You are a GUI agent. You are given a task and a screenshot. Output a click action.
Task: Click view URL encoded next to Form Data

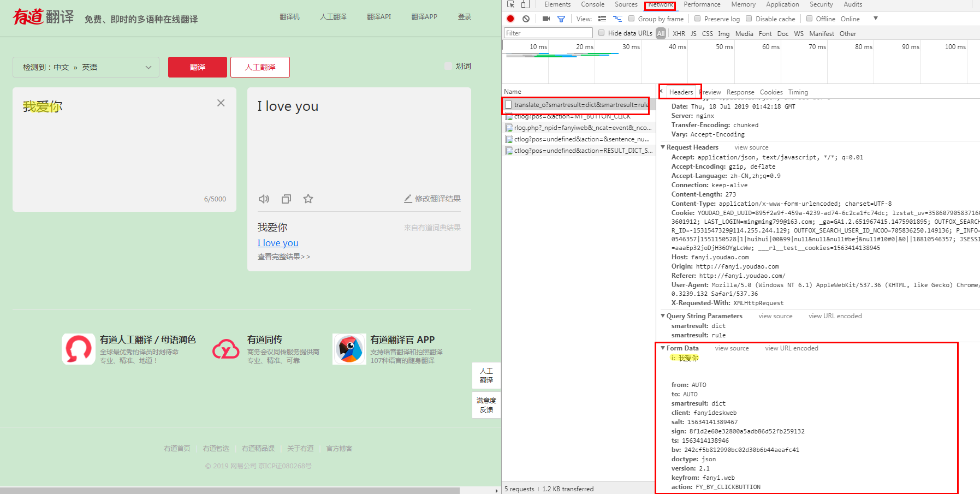point(792,348)
